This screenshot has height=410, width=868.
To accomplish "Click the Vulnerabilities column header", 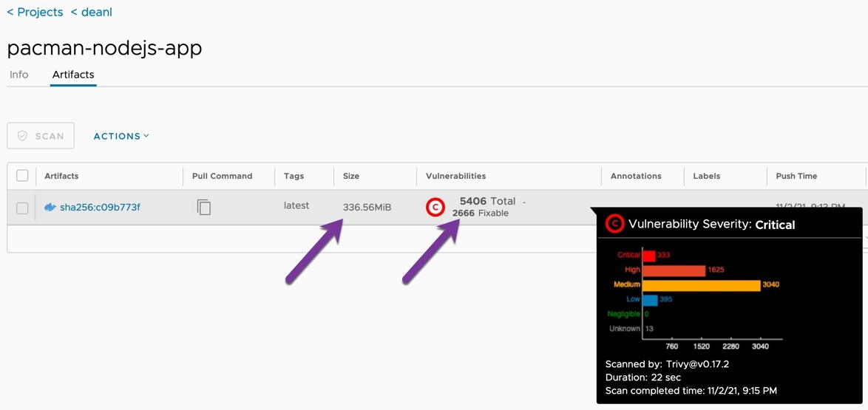I will [x=455, y=176].
